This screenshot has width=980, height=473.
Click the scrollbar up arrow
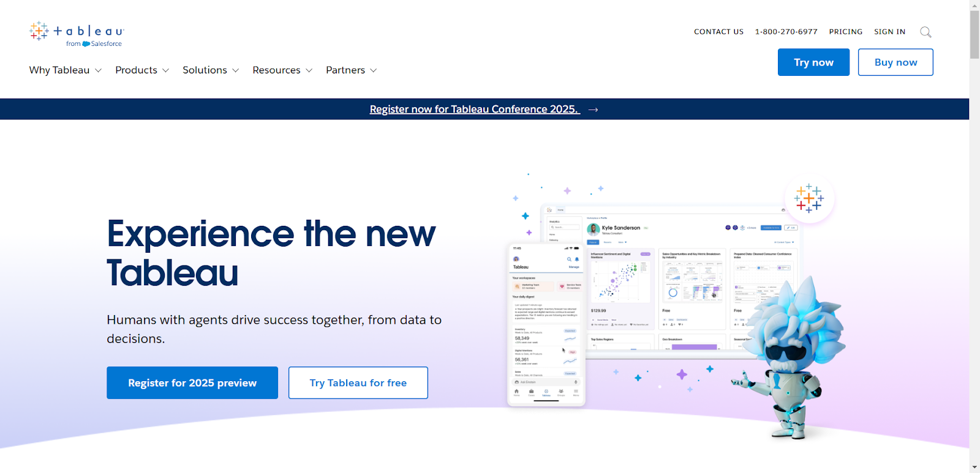coord(974,5)
